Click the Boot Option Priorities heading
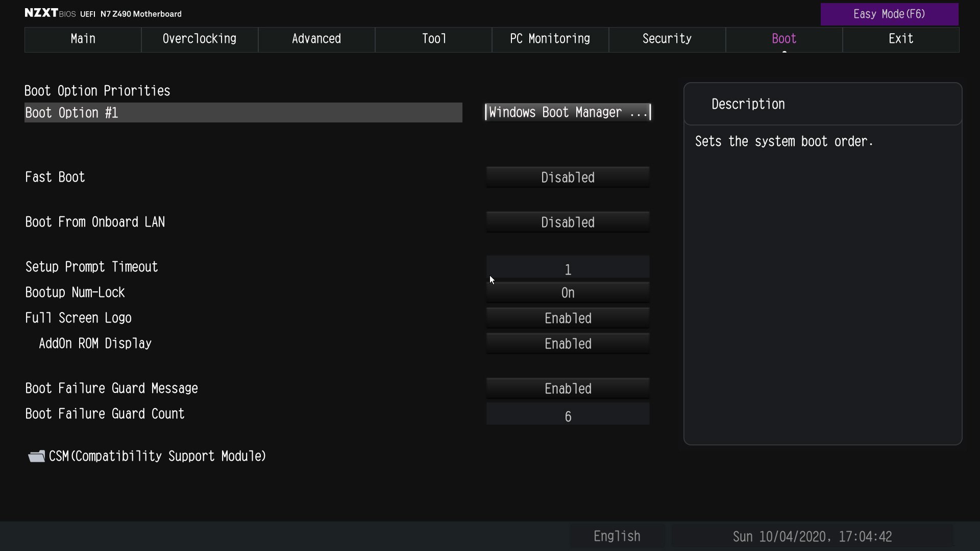Image resolution: width=980 pixels, height=551 pixels. pos(97,91)
